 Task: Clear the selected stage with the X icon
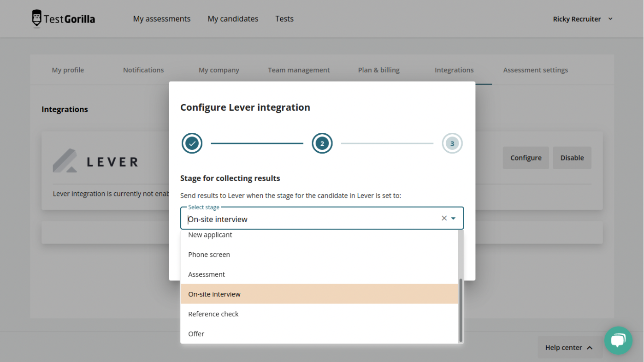click(x=444, y=218)
